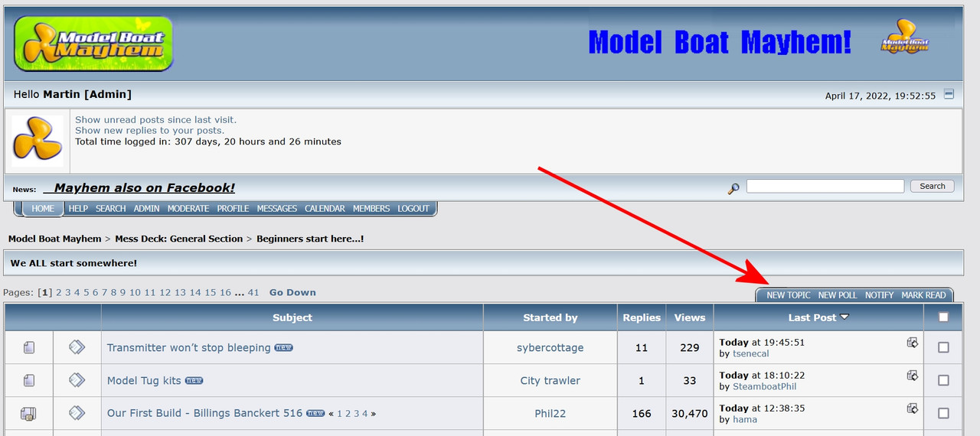Start a NEW TOPIC
The height and width of the screenshot is (436, 980).
click(789, 295)
